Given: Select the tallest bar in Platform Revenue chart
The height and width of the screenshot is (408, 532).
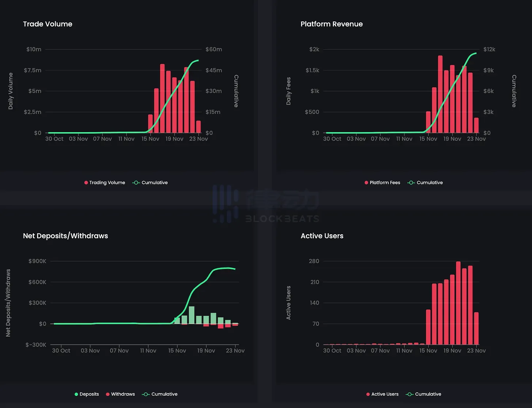Looking at the screenshot, I should tap(440, 94).
